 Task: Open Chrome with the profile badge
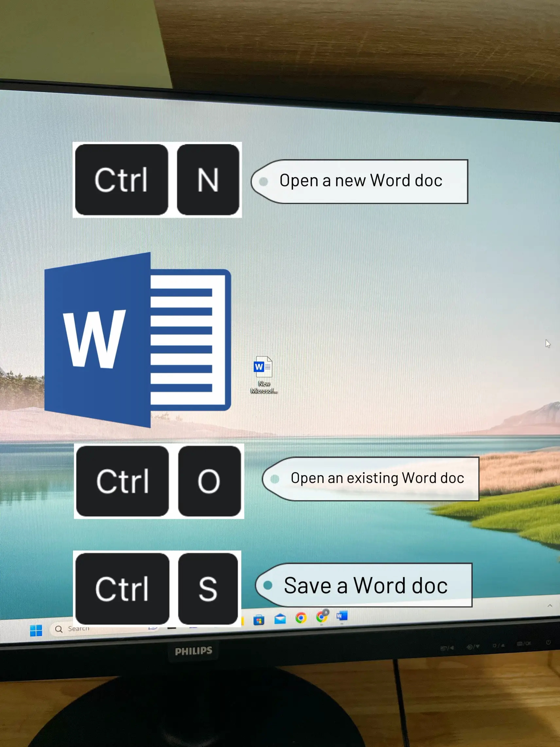(x=322, y=616)
